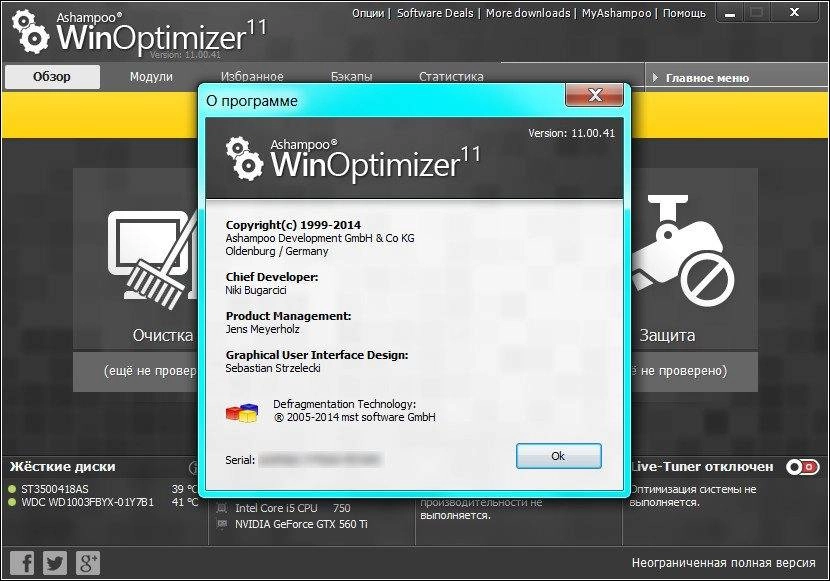
Task: Open the Бэкапы tab
Action: (x=351, y=77)
